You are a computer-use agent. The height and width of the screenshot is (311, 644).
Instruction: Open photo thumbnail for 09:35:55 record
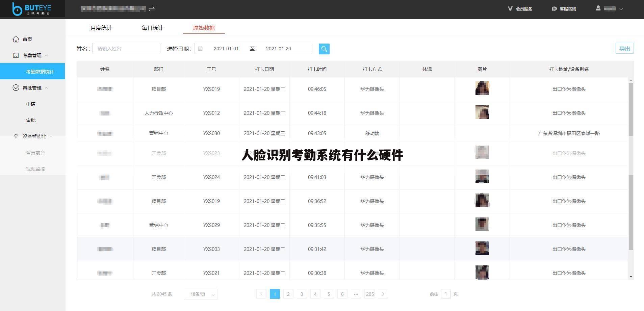coord(482,224)
